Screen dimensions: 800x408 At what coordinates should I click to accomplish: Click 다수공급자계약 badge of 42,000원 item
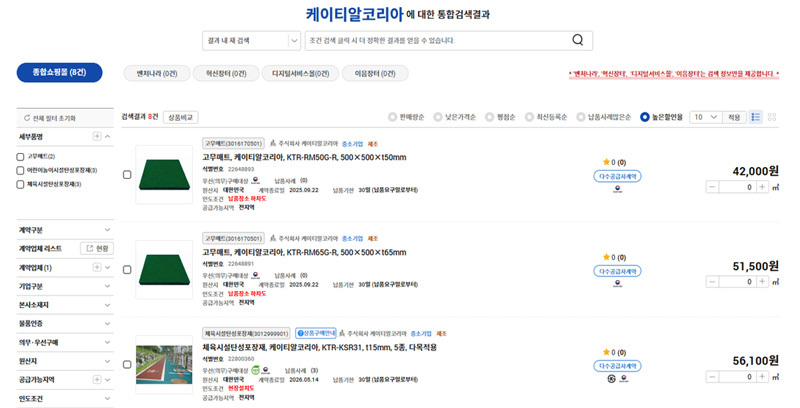(x=617, y=176)
